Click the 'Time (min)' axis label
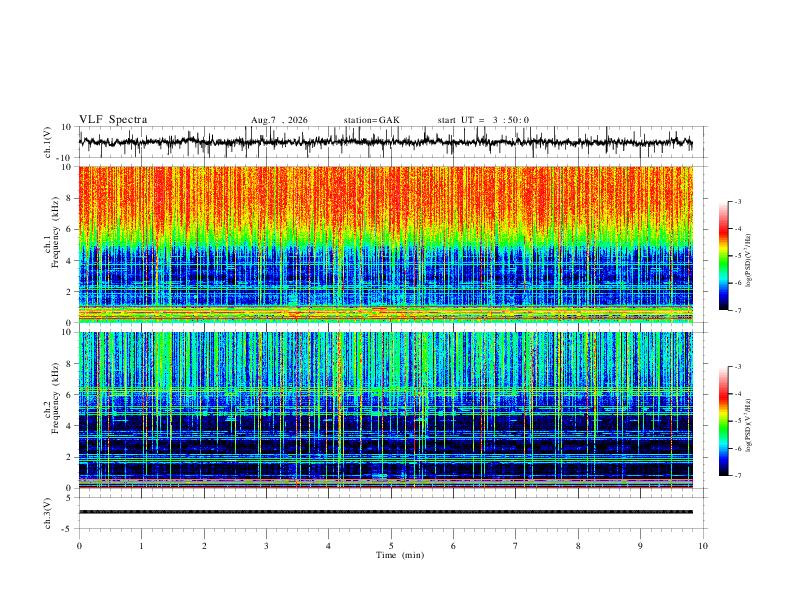Viewport: 792px width, 612px height. click(x=400, y=555)
